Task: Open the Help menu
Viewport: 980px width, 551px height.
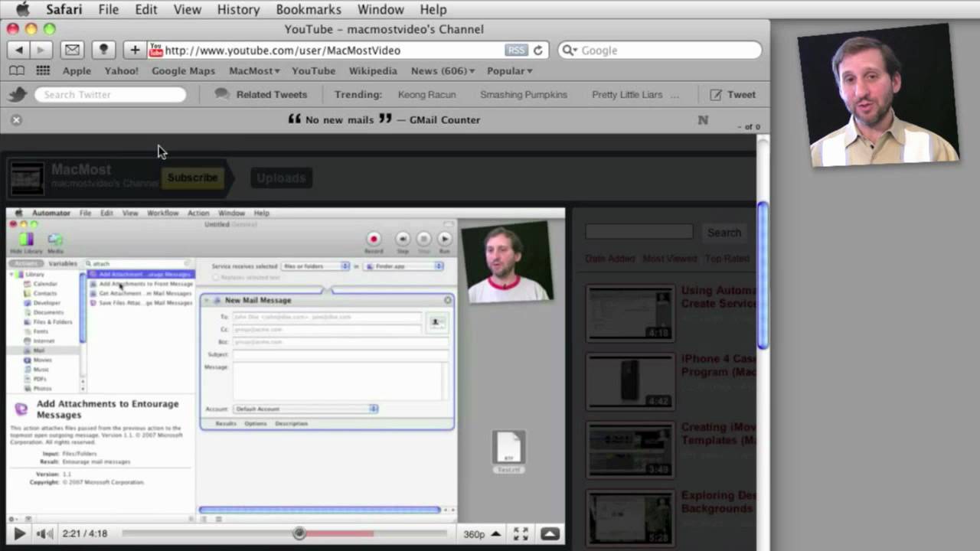Action: pos(433,9)
